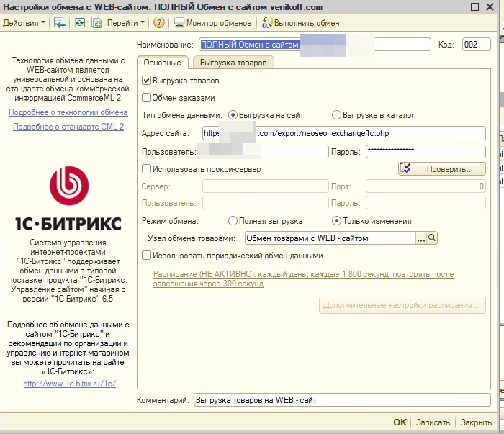Enable the Обмен заказами checkbox
504x434 pixels.
coord(147,97)
